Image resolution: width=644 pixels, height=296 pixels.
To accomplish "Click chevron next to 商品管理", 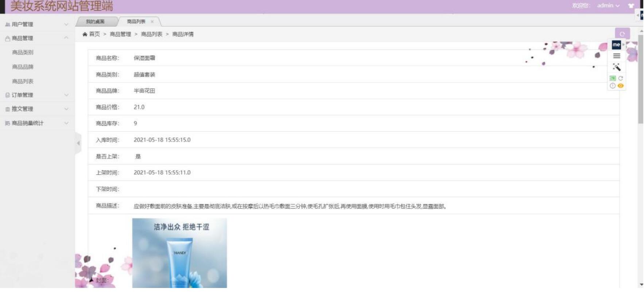I will [x=66, y=38].
